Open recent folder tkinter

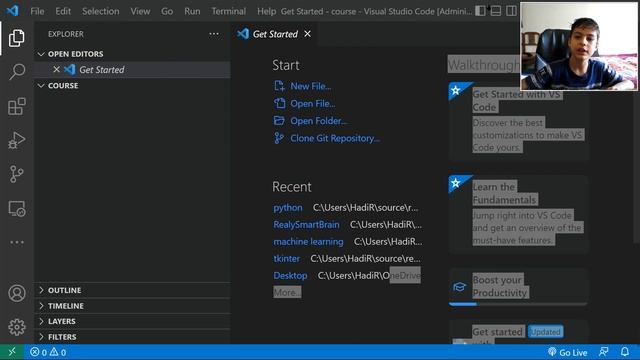[286, 258]
